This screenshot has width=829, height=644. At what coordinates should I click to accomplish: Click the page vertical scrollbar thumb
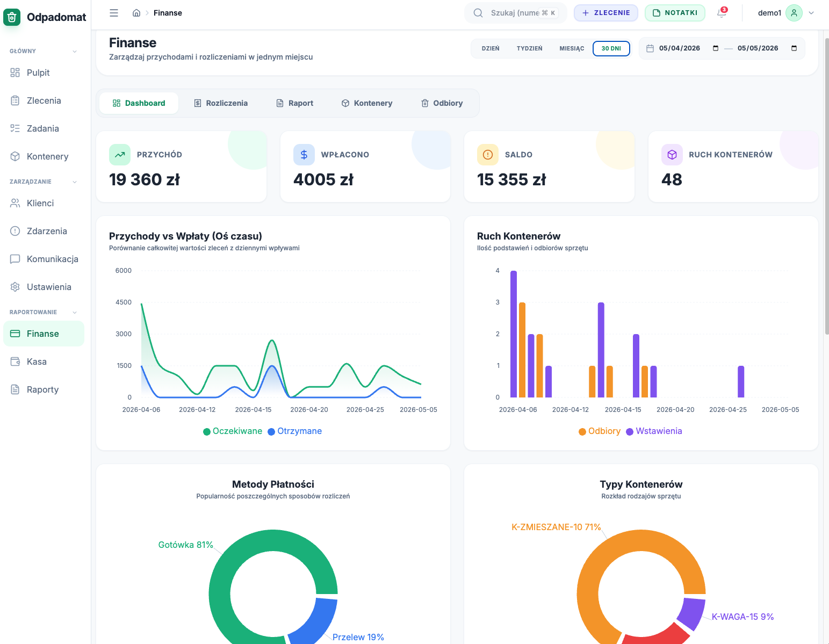pyautogui.click(x=826, y=186)
